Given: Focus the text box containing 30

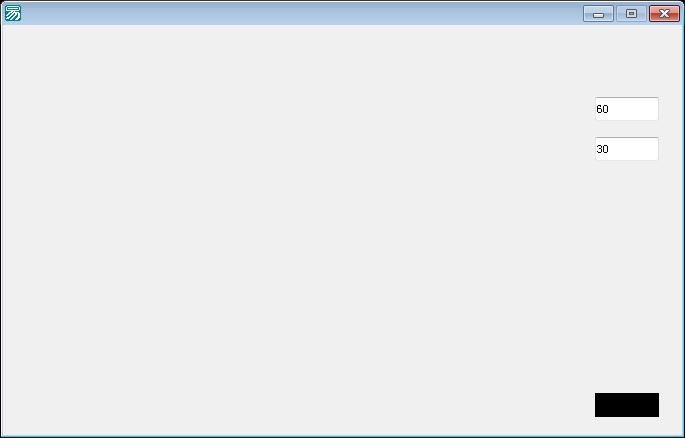Looking at the screenshot, I should click(x=626, y=148).
